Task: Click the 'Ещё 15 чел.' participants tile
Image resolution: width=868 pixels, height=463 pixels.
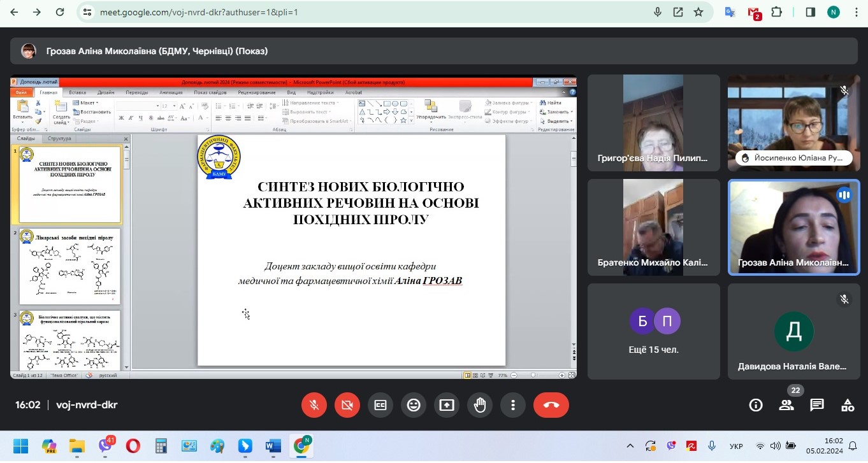Action: coord(653,331)
